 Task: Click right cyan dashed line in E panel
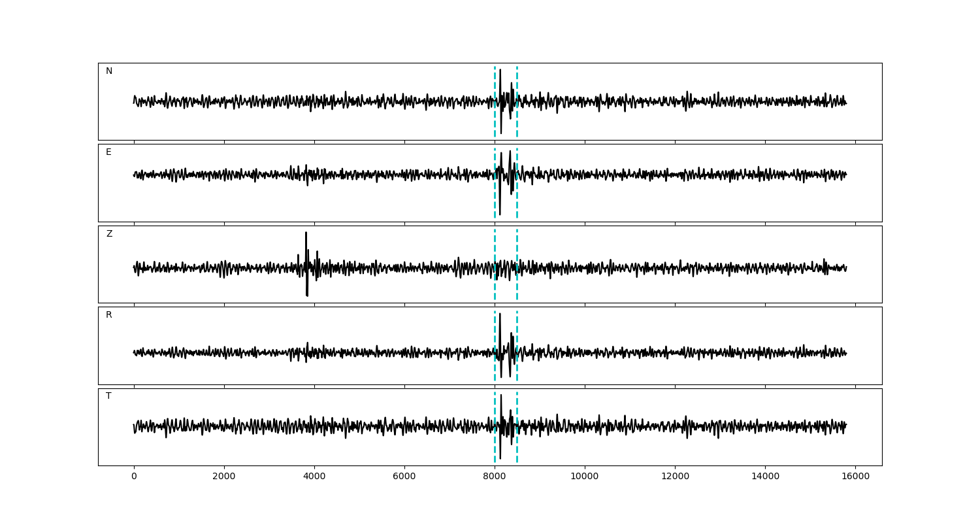click(517, 196)
